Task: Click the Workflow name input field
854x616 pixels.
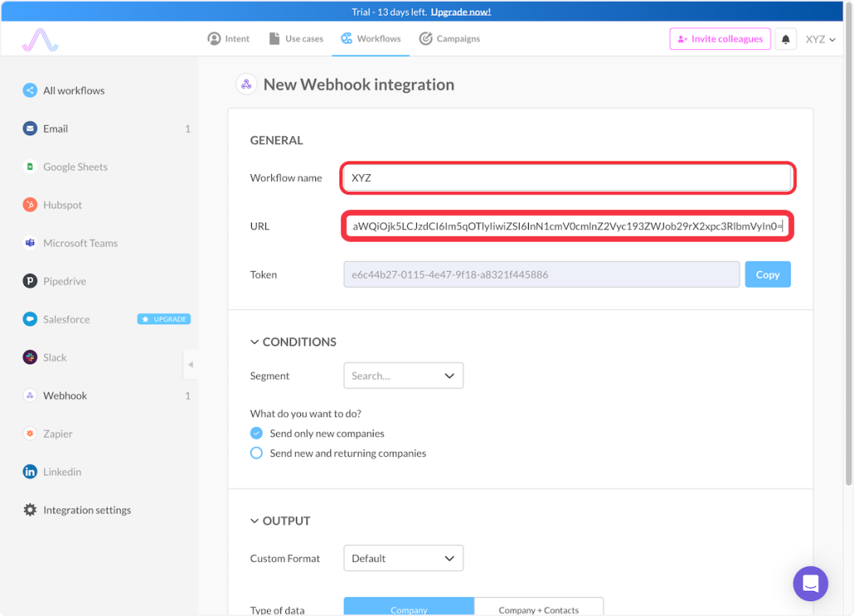Action: [x=567, y=178]
